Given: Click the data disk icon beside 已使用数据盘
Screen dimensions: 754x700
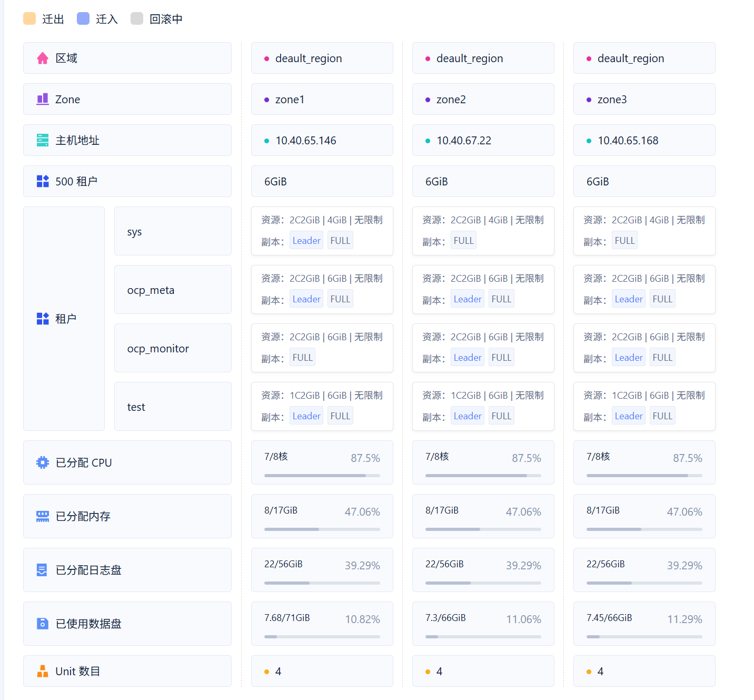Looking at the screenshot, I should (x=43, y=624).
